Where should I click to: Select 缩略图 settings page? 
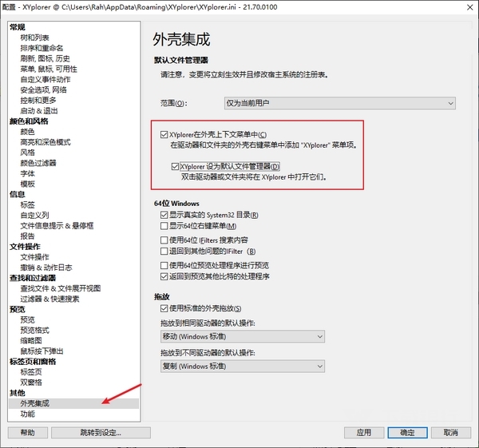(x=31, y=340)
